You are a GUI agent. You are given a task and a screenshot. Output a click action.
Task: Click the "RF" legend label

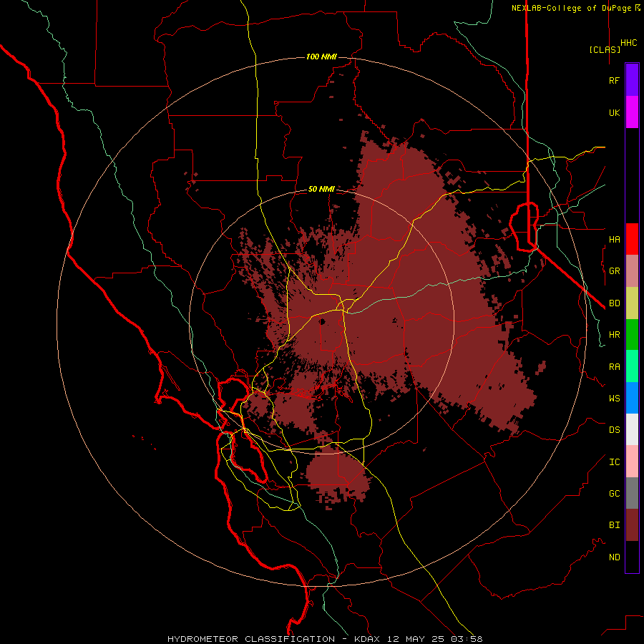point(614,80)
